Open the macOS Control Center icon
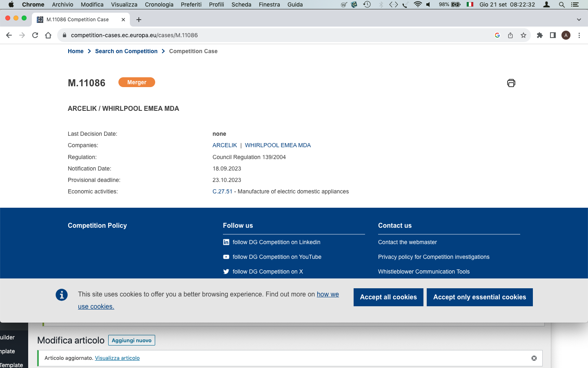 point(575,4)
